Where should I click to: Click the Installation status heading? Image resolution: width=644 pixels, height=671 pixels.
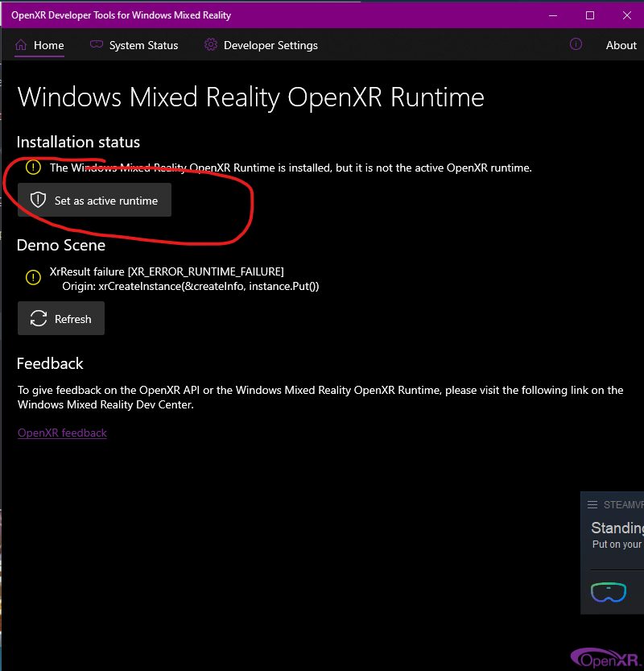[78, 142]
